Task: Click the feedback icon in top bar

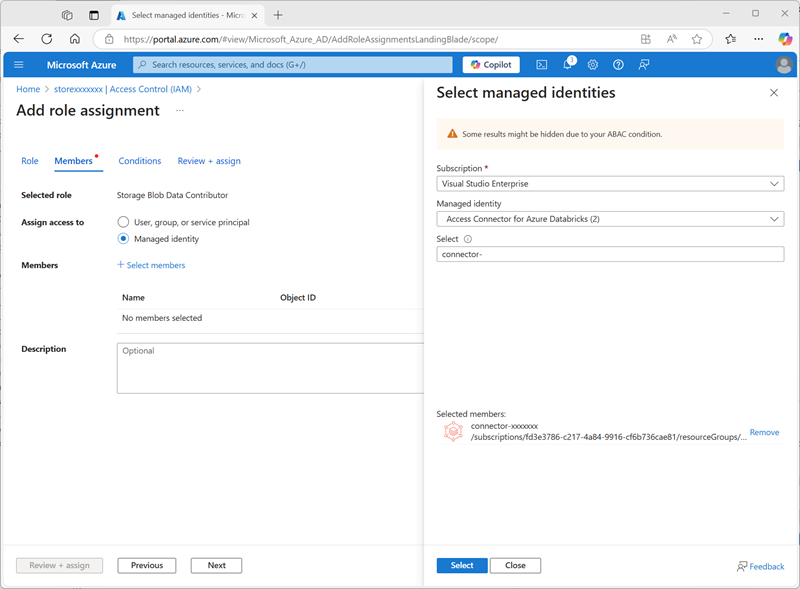Action: tap(644, 65)
